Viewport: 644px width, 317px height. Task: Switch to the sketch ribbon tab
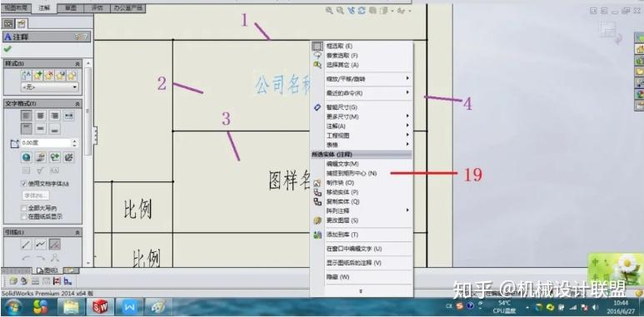71,7
